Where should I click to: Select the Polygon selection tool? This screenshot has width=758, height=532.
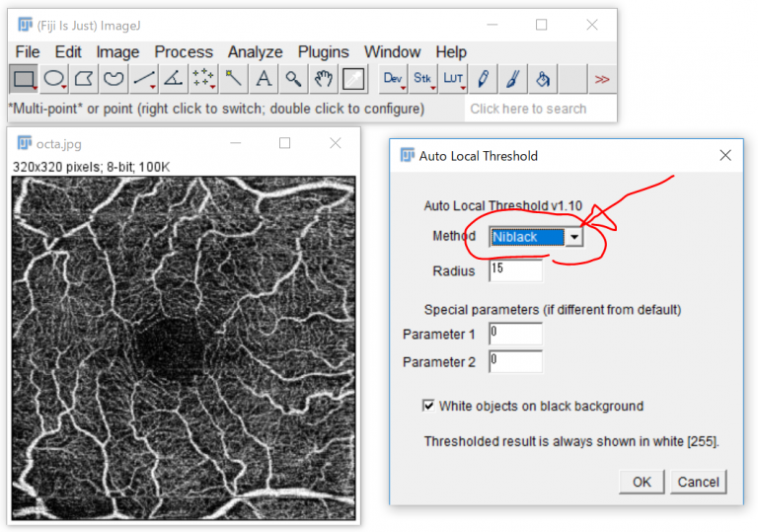pyautogui.click(x=84, y=79)
